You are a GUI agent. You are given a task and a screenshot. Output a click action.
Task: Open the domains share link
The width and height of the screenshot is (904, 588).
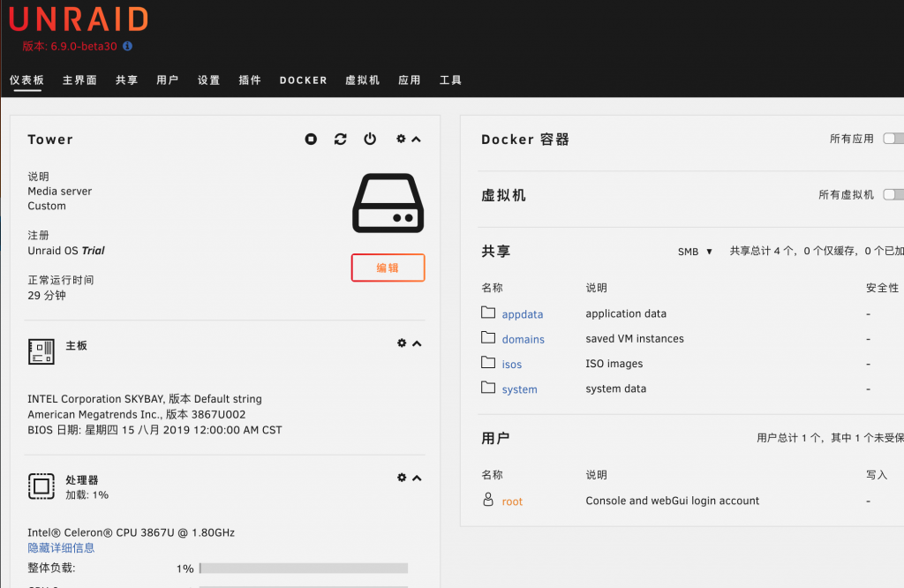[523, 339]
